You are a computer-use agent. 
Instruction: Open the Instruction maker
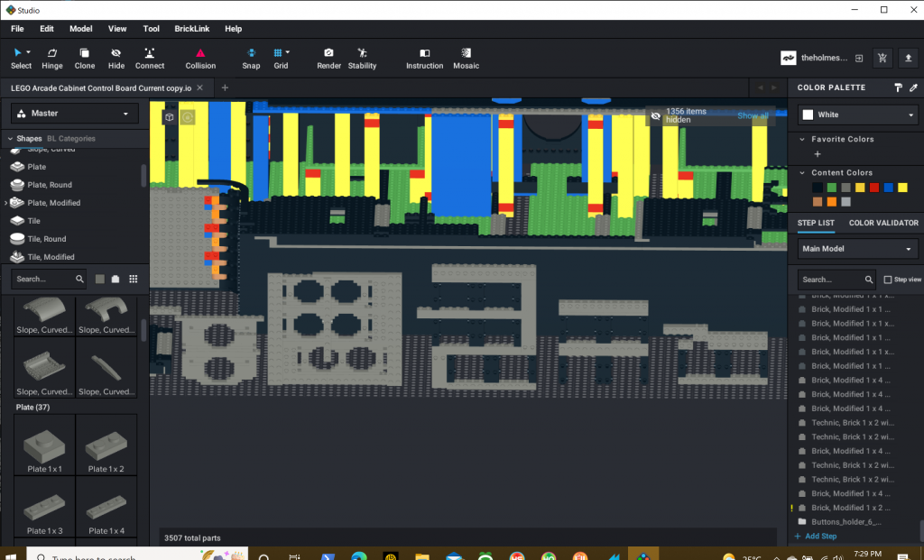pyautogui.click(x=424, y=57)
